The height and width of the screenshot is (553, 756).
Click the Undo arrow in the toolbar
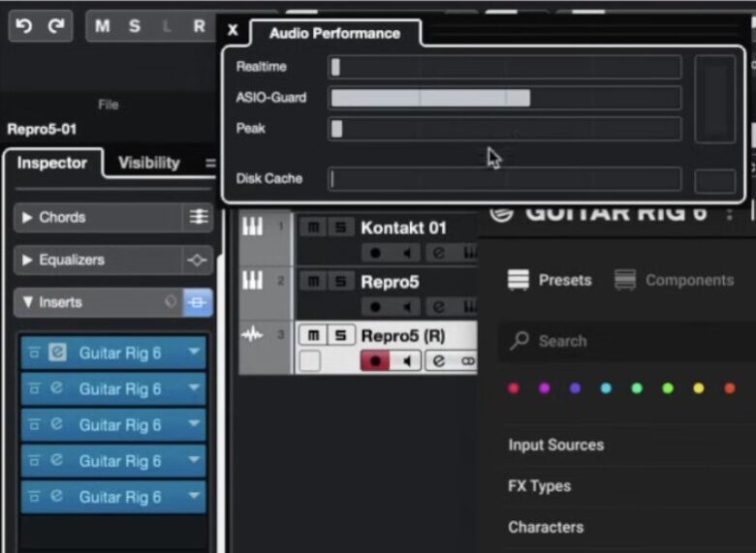(25, 26)
